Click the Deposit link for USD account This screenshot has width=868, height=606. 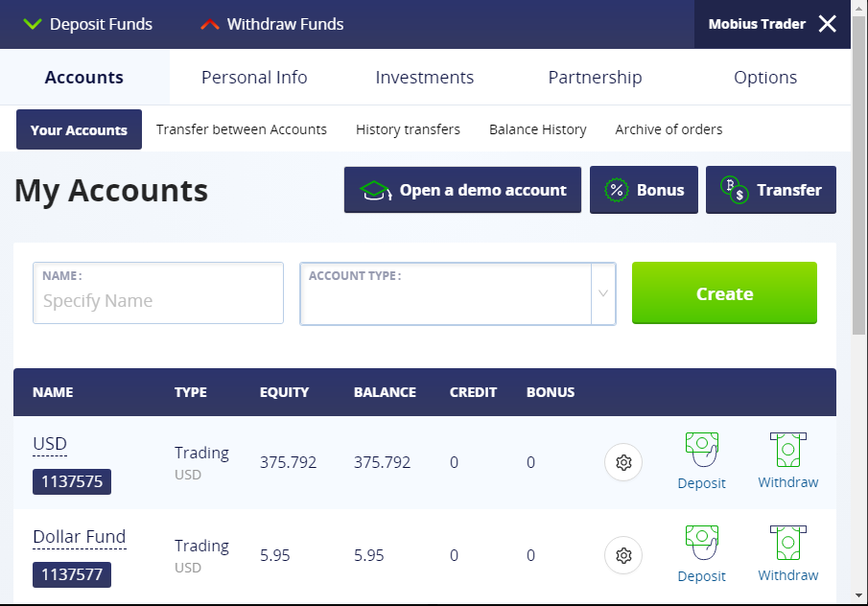[702, 482]
